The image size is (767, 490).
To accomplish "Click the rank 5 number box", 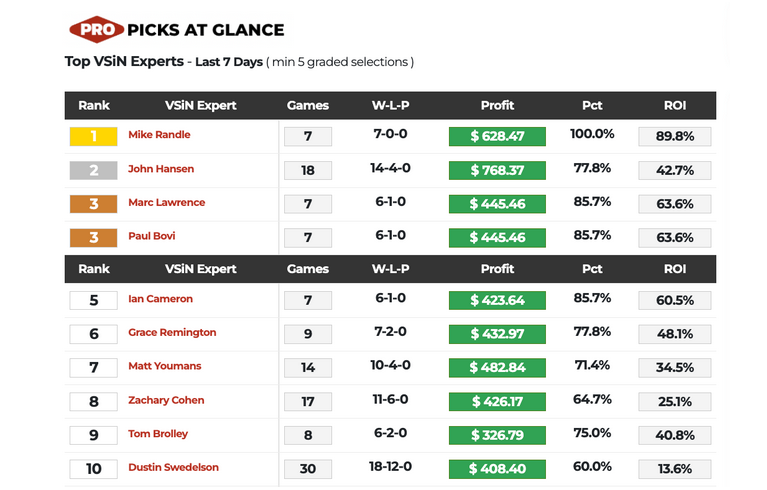I will click(94, 300).
